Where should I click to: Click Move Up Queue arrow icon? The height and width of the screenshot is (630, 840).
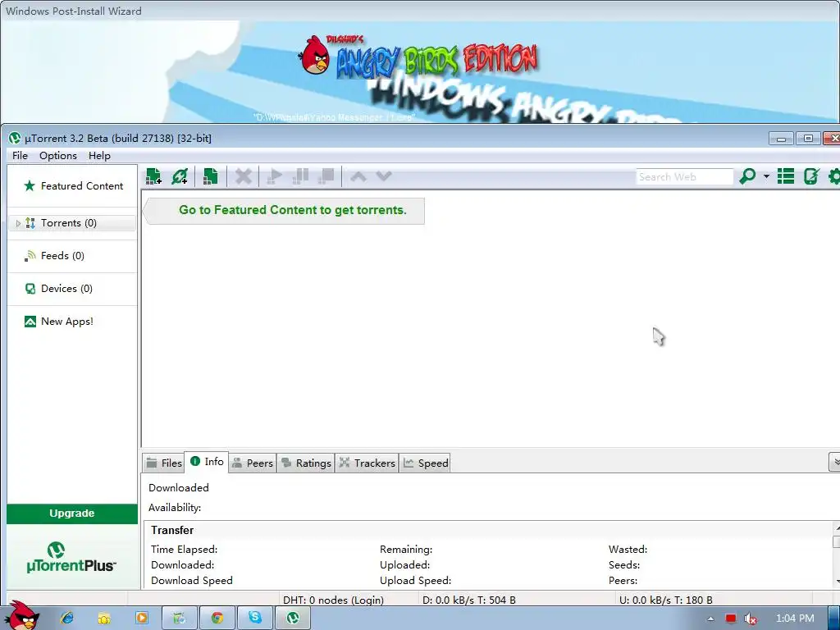(x=358, y=176)
